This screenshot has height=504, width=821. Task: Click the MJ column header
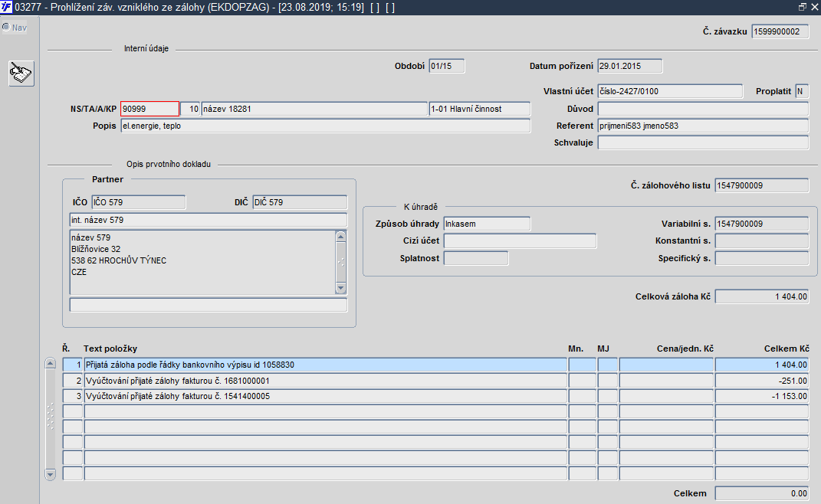603,349
